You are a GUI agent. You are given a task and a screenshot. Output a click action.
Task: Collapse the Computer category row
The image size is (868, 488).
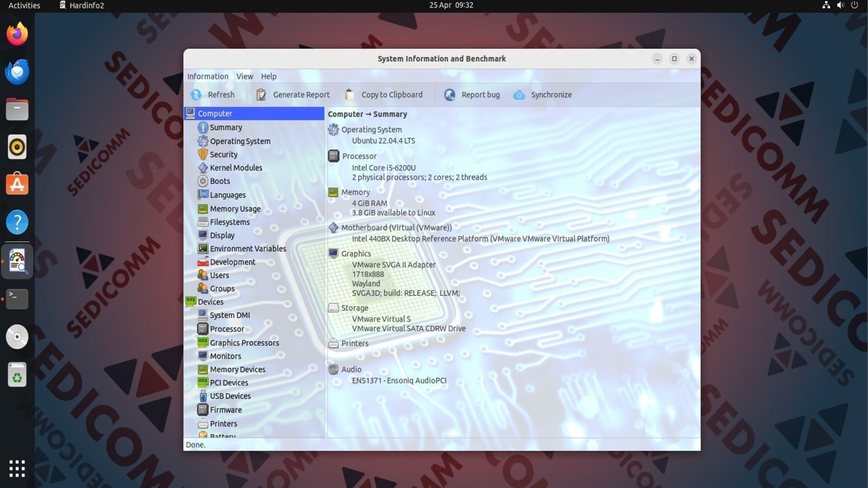tap(215, 113)
